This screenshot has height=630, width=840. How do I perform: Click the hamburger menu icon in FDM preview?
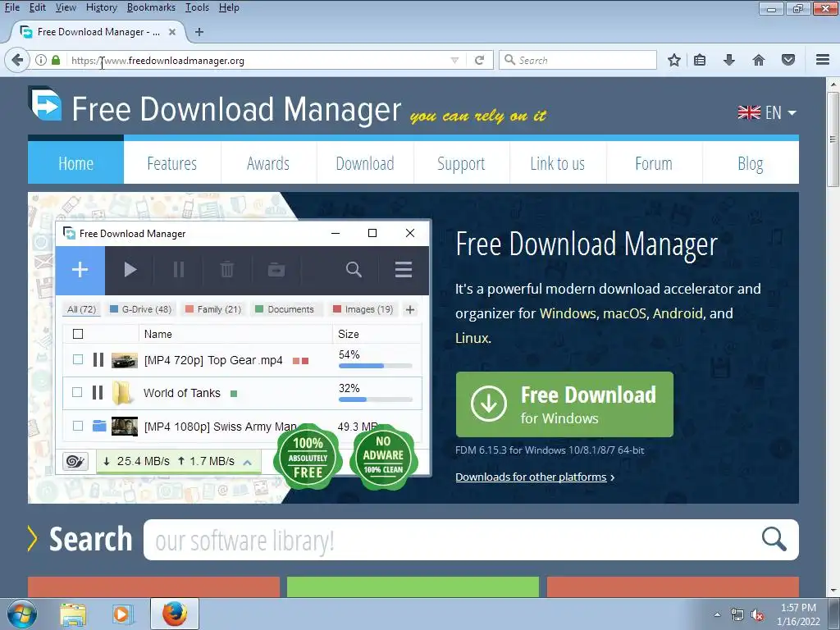click(404, 269)
